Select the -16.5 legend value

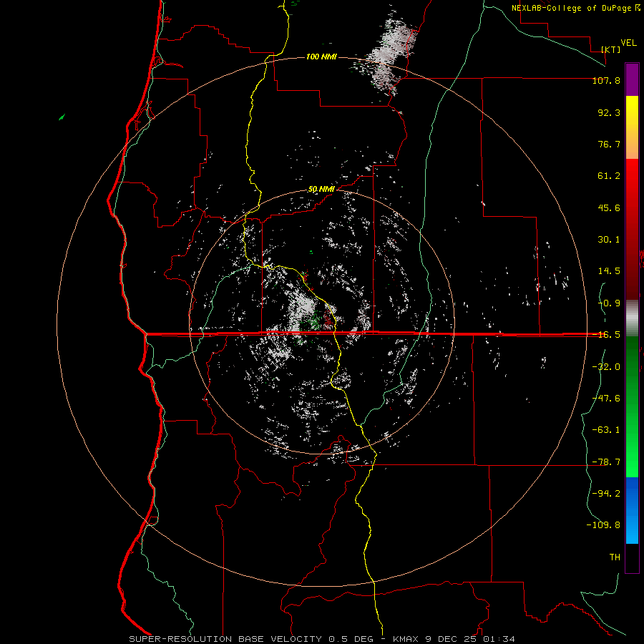[x=606, y=335]
